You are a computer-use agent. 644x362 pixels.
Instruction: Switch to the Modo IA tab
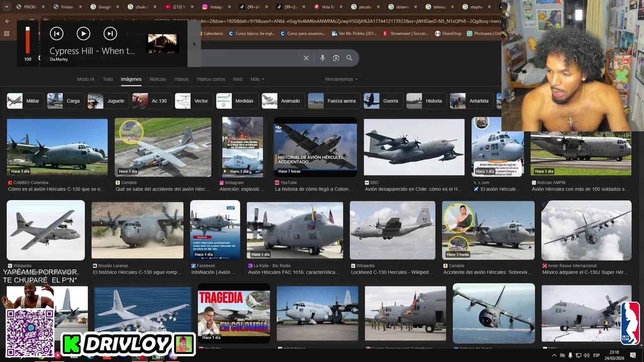pyautogui.click(x=86, y=79)
